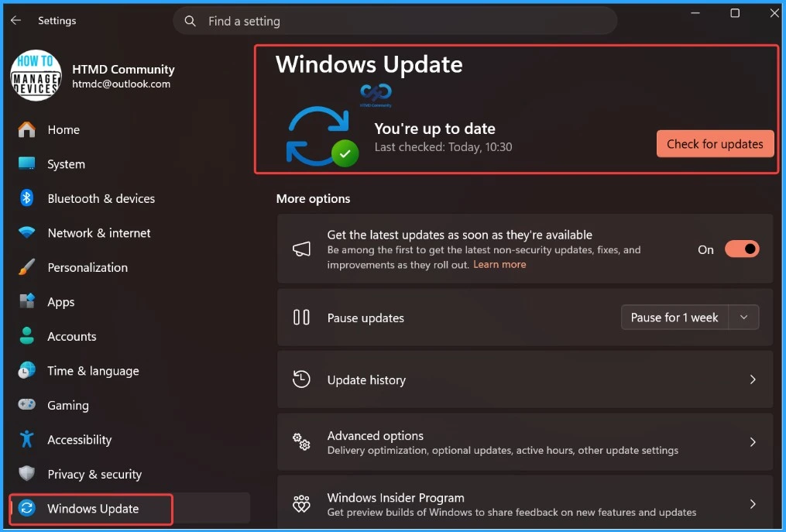
Task: Click the megaphone icon for latest updates
Action: tap(301, 249)
